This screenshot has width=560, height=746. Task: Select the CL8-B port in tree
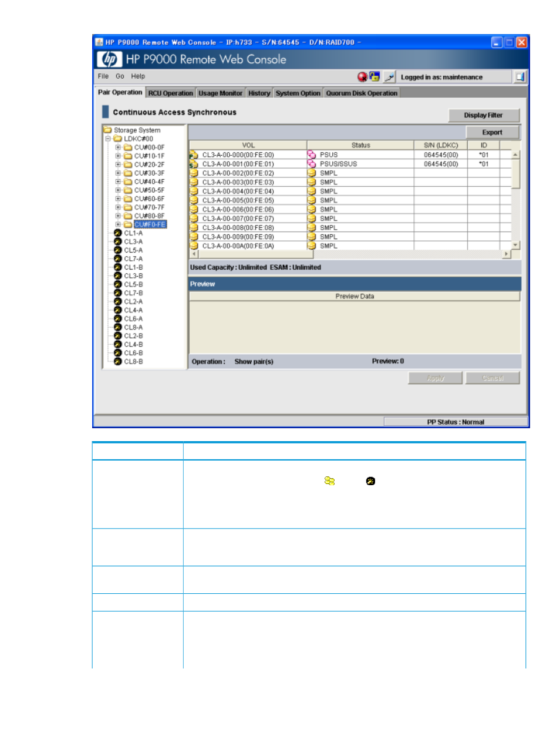133,362
